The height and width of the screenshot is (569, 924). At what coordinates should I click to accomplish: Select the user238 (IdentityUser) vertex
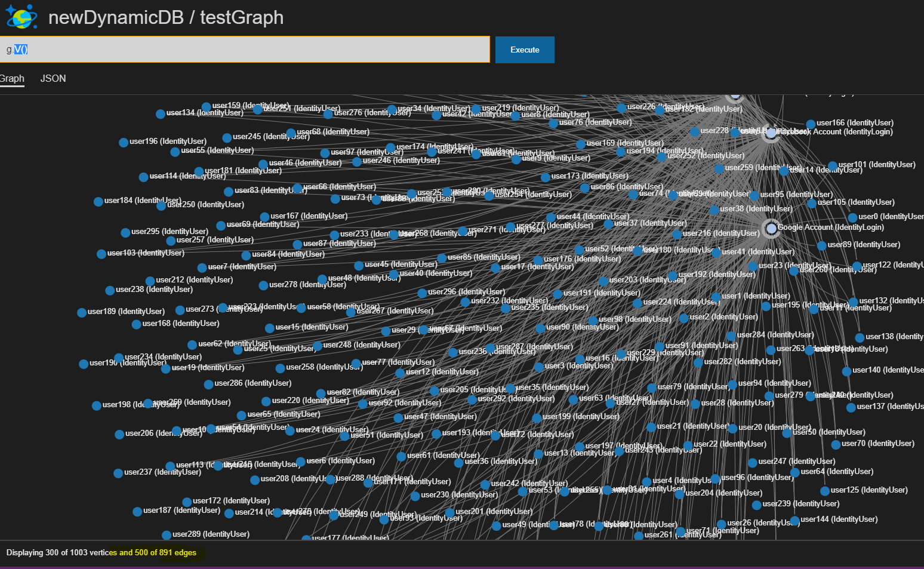click(x=110, y=291)
